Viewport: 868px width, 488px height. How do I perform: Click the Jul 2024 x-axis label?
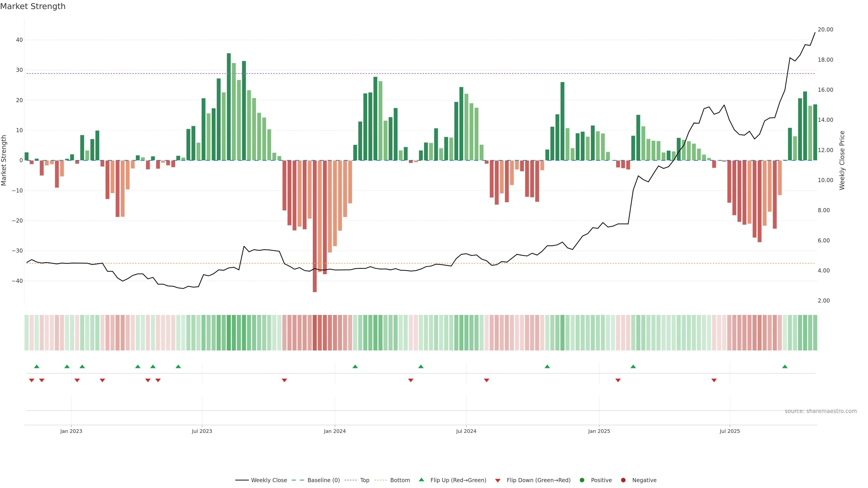[x=466, y=431]
